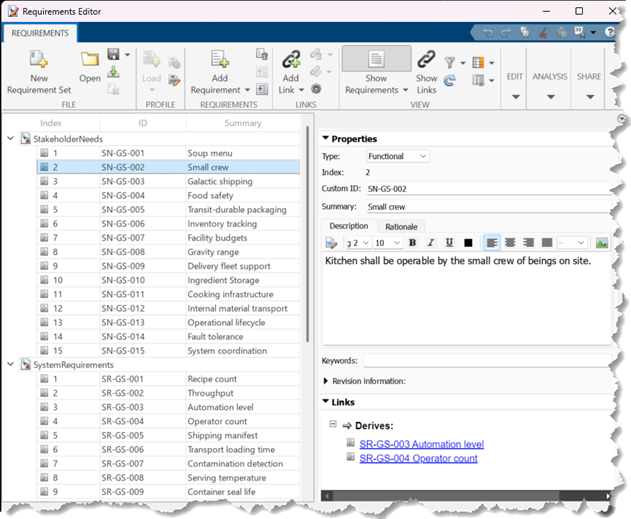Insert an image in the description

(601, 243)
